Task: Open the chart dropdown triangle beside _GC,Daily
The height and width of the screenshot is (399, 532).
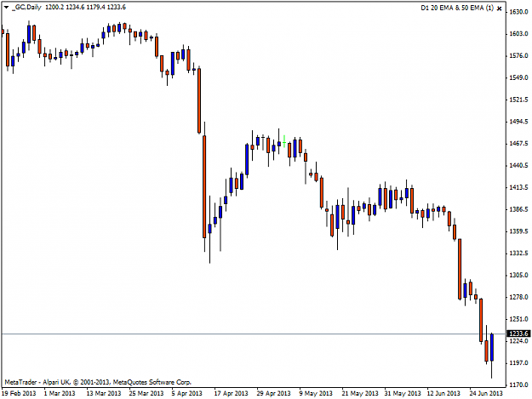Action: (x=6, y=7)
